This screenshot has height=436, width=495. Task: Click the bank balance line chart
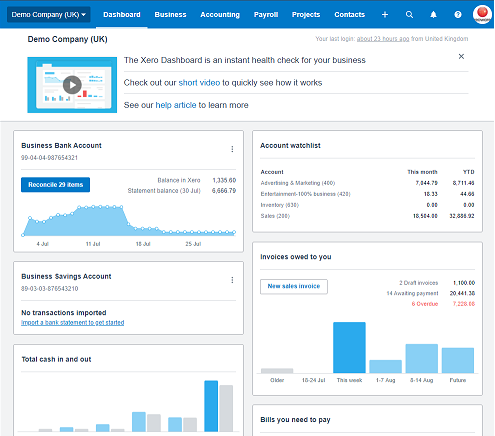click(128, 221)
